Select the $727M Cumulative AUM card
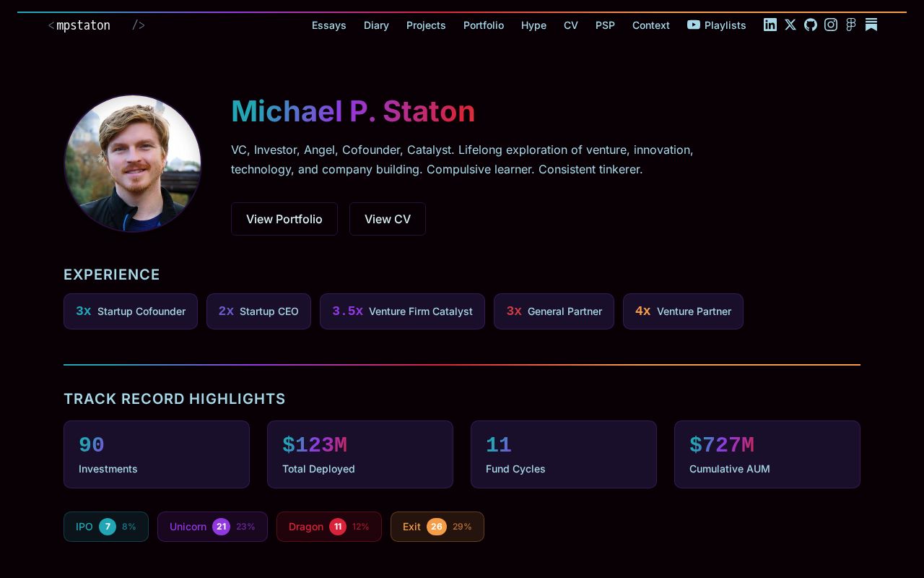 [767, 454]
